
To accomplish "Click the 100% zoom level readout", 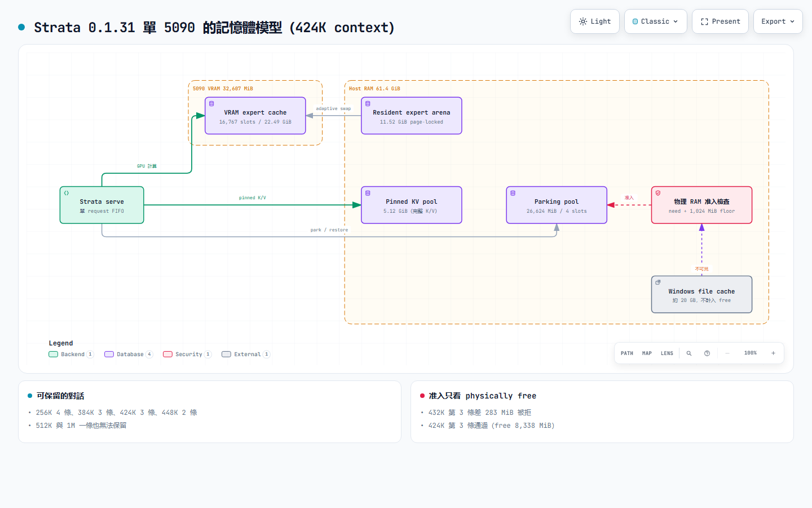I will point(751,353).
